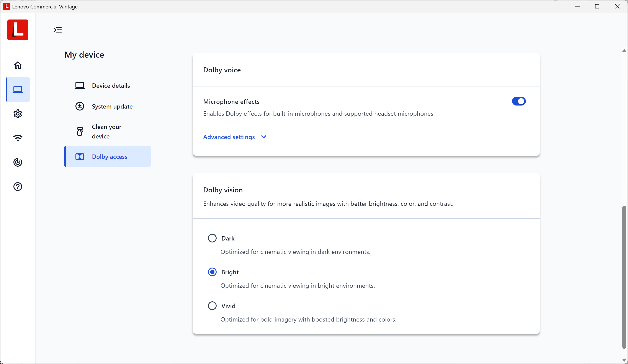Click the Lenovo red L logo
The height and width of the screenshot is (364, 628).
click(x=18, y=30)
